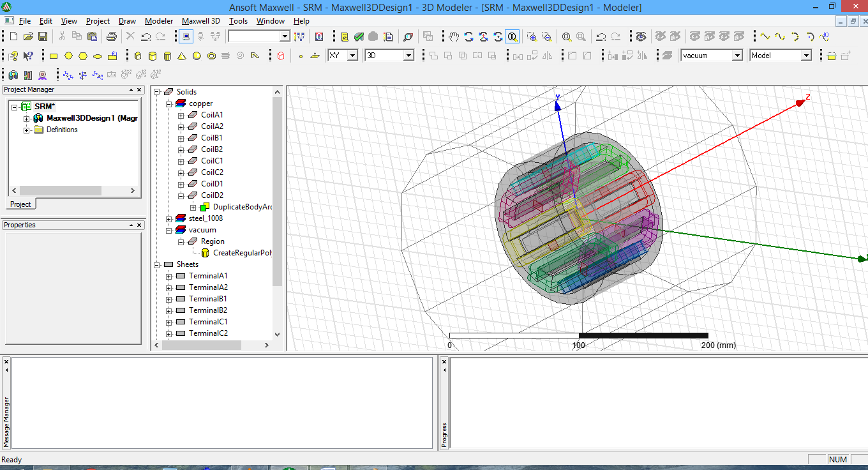Screen dimensions: 868x470
Task: Open the material dropdown showing vacuum
Action: pos(738,56)
